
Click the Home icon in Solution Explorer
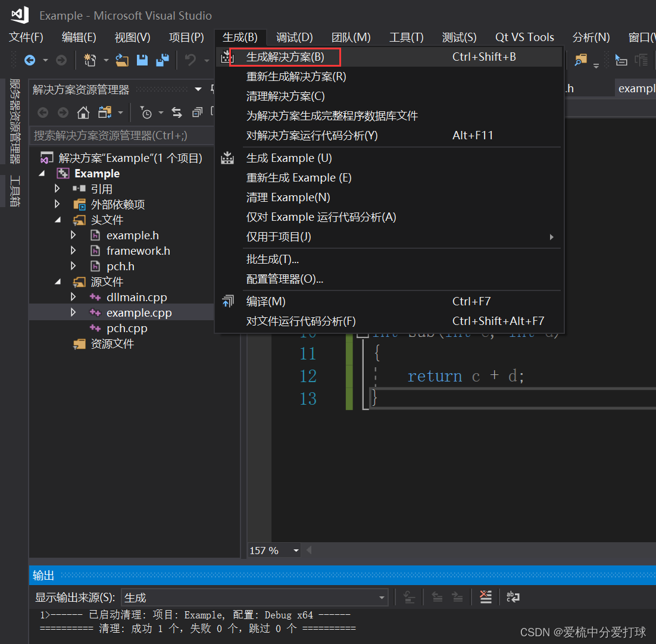tap(83, 112)
